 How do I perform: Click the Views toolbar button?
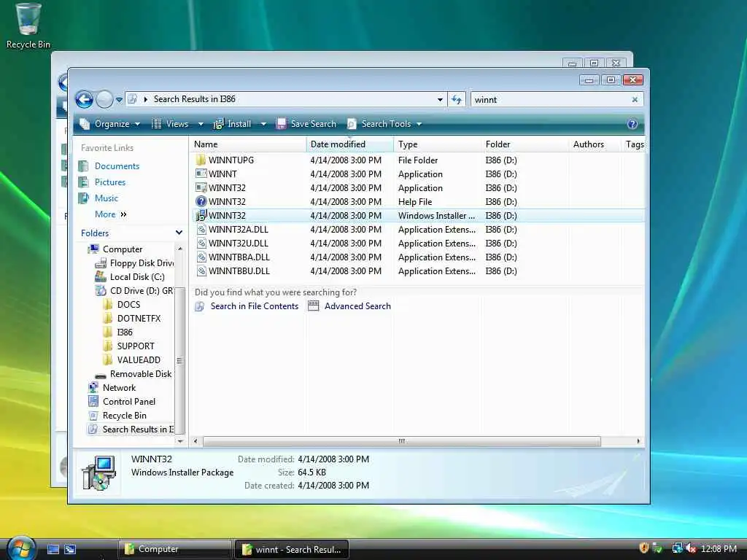coord(170,124)
